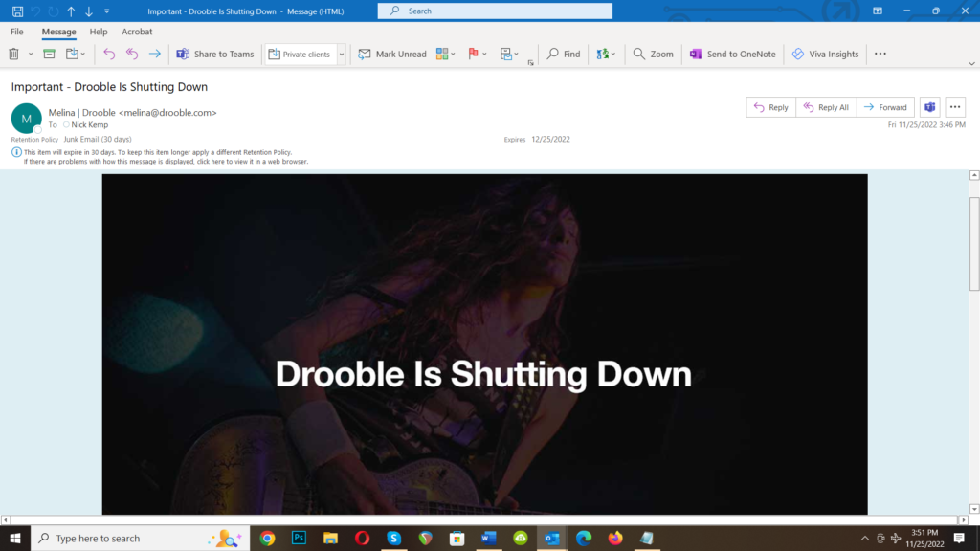Open Photoshop from taskbar
Image resolution: width=980 pixels, height=551 pixels.
coord(299,538)
